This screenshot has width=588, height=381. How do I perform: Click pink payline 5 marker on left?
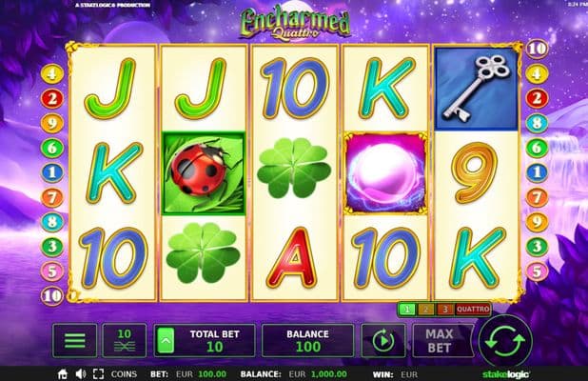(51, 271)
